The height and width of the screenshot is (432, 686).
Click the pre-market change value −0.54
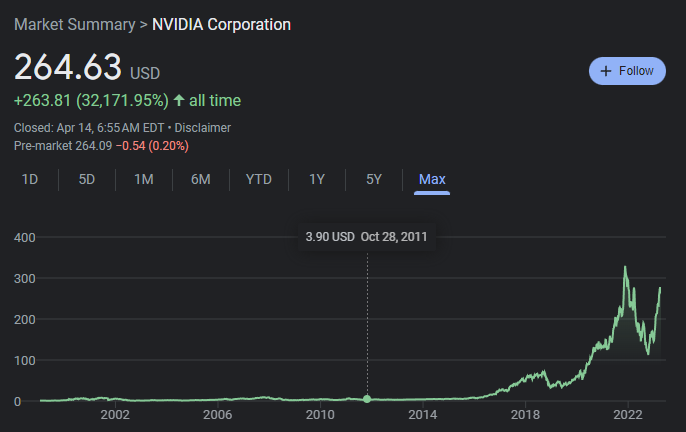(133, 146)
